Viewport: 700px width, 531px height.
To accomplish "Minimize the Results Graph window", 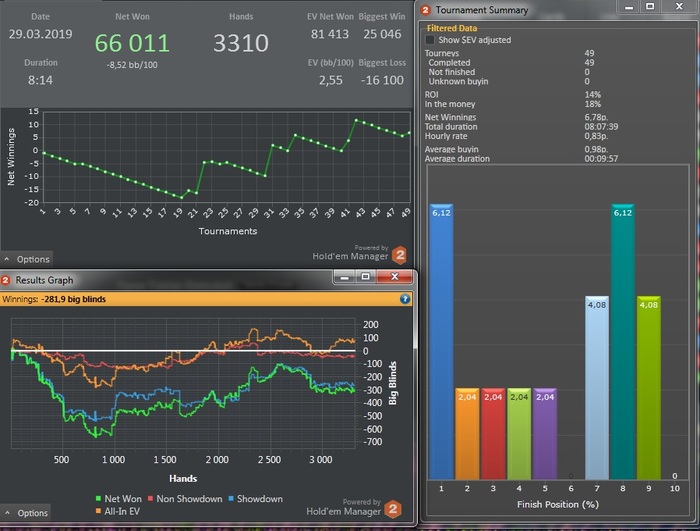I will coord(344,277).
